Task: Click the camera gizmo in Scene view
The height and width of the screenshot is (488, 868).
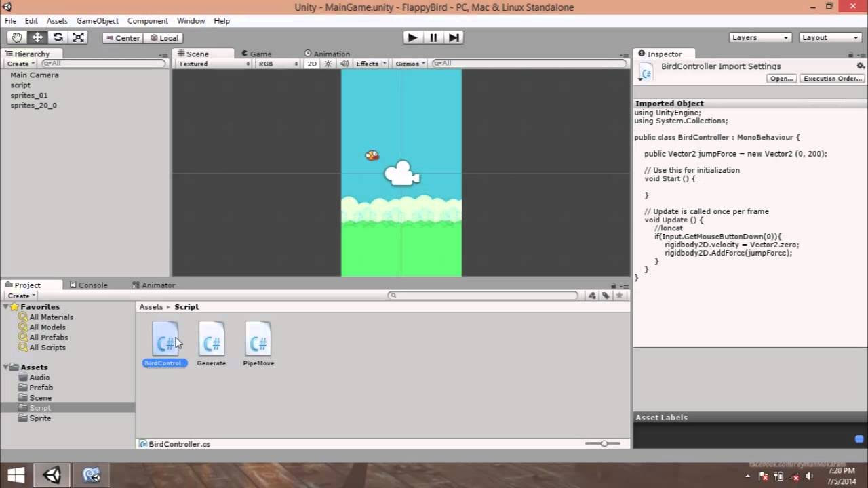Action: click(402, 174)
